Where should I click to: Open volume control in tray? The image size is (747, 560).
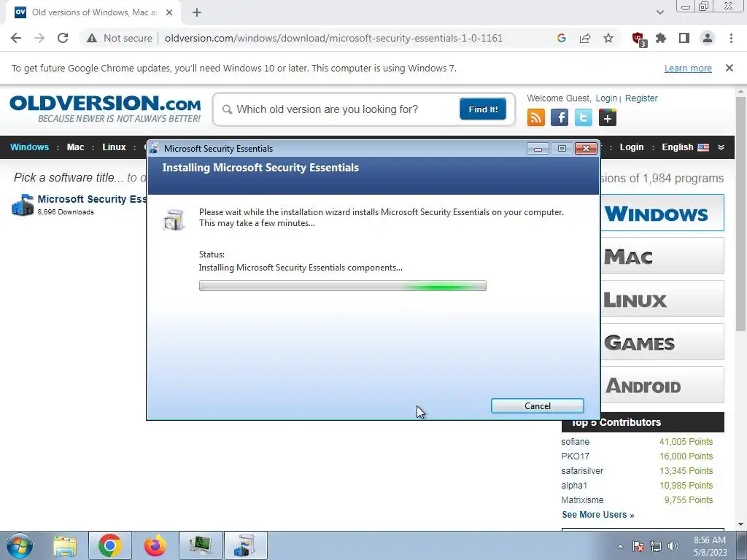click(x=673, y=546)
